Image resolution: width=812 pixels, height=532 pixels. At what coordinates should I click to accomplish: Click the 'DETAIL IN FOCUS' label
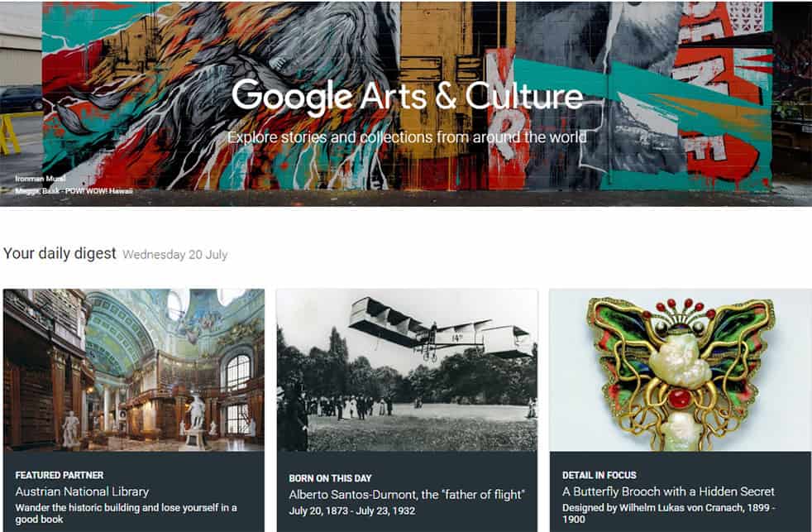(599, 476)
